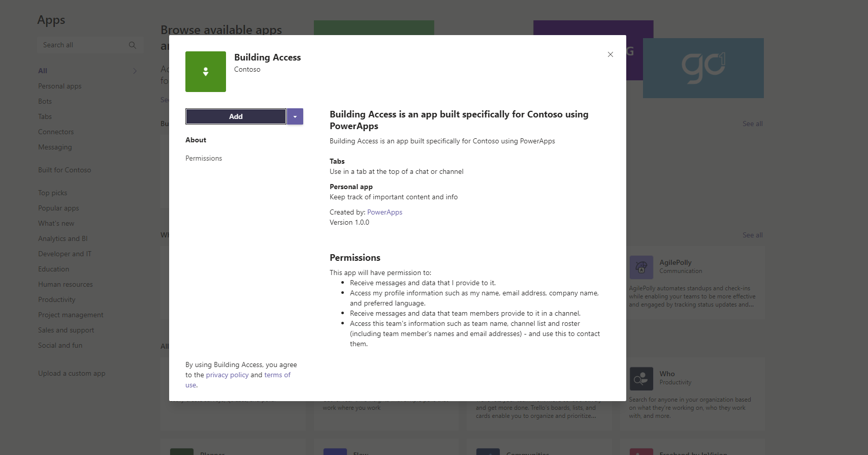Open the PowerApps creator link
Image resolution: width=868 pixels, height=455 pixels.
(x=384, y=212)
